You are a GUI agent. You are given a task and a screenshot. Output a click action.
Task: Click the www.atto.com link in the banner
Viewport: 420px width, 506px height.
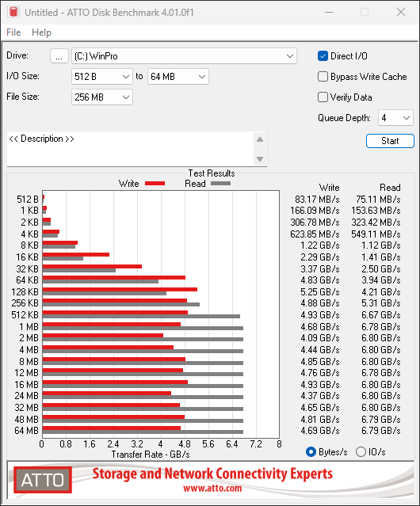pyautogui.click(x=212, y=489)
